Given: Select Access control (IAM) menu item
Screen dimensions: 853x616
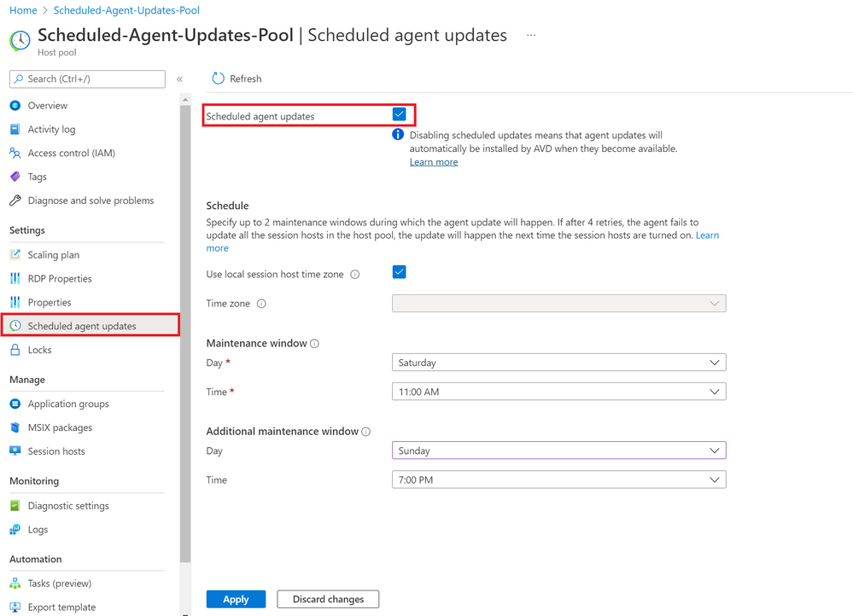Looking at the screenshot, I should click(71, 154).
